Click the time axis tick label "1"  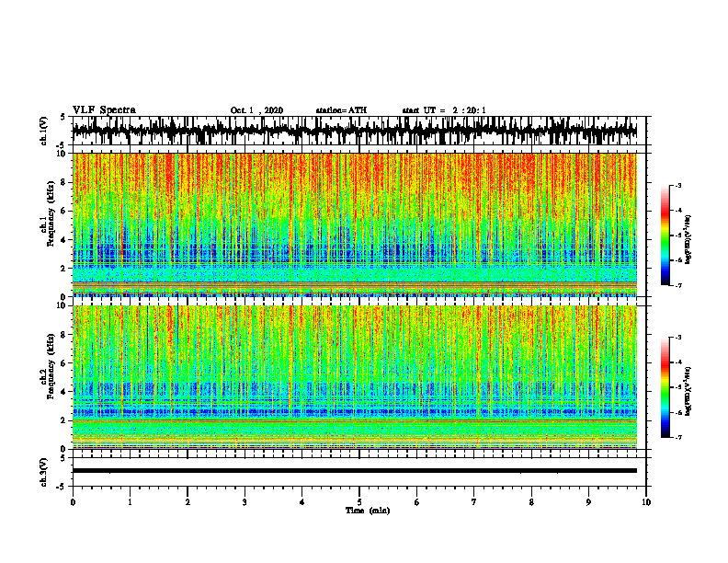pos(130,502)
